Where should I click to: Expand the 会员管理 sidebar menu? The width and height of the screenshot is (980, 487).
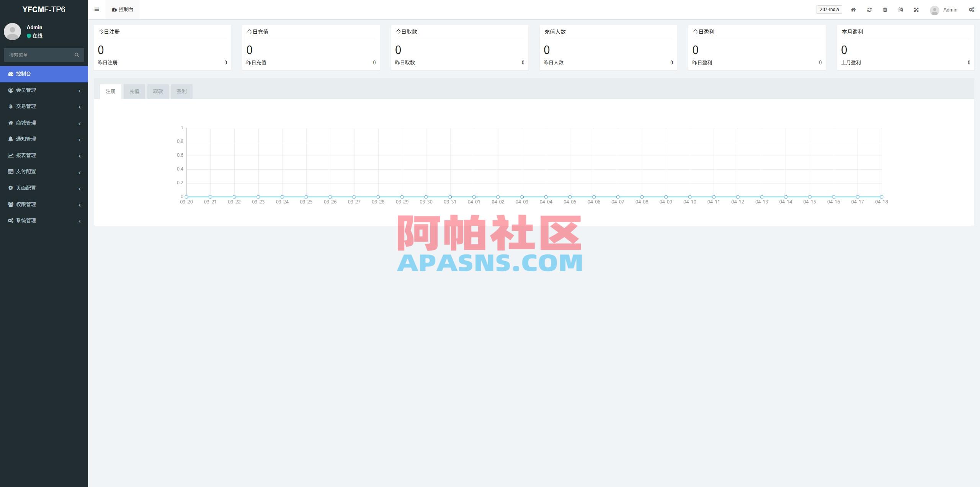[26, 90]
